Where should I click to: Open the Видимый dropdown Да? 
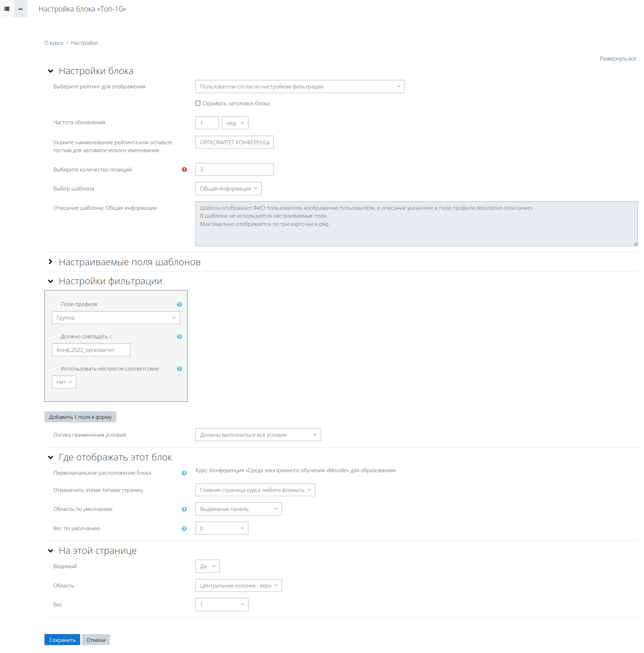[208, 566]
